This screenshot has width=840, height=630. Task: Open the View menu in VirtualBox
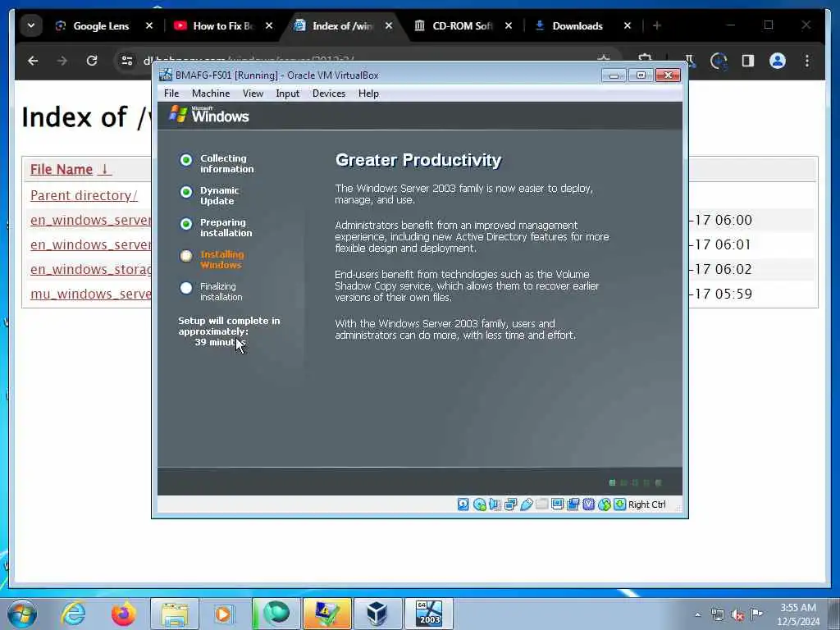253,94
